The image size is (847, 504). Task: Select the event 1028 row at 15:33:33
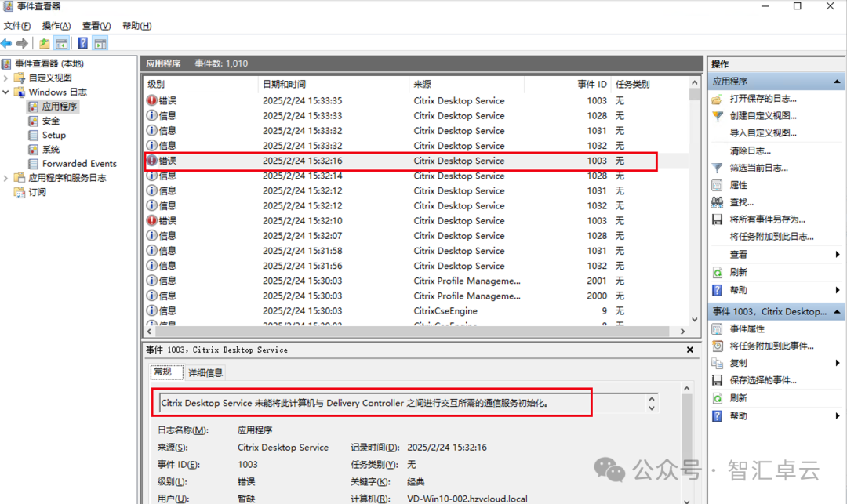tap(416, 115)
